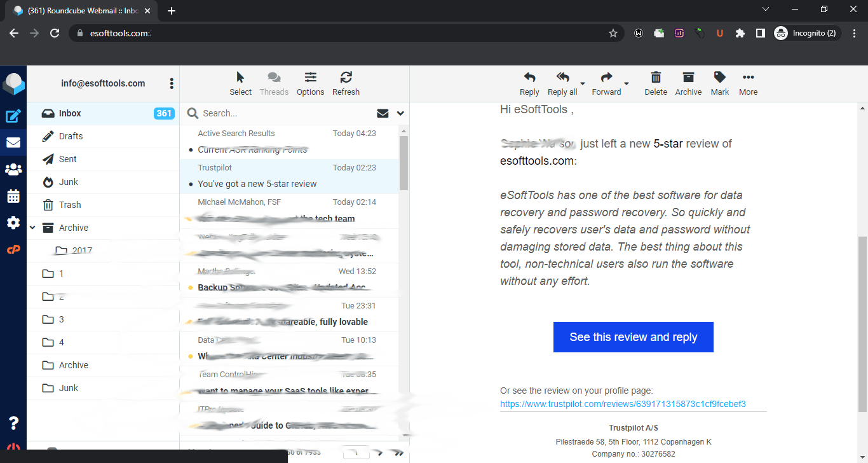The height and width of the screenshot is (463, 868).
Task: Open the 2017 archive subfolder
Action: (x=103, y=251)
